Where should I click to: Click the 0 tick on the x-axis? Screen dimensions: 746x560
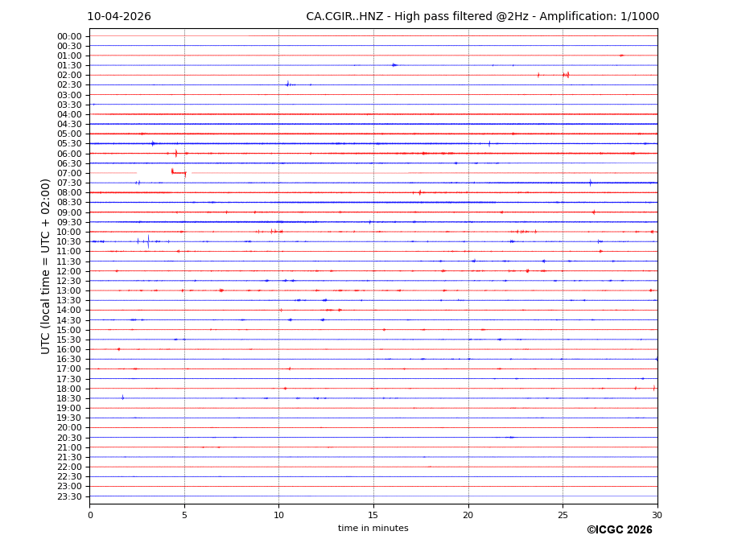tap(90, 515)
